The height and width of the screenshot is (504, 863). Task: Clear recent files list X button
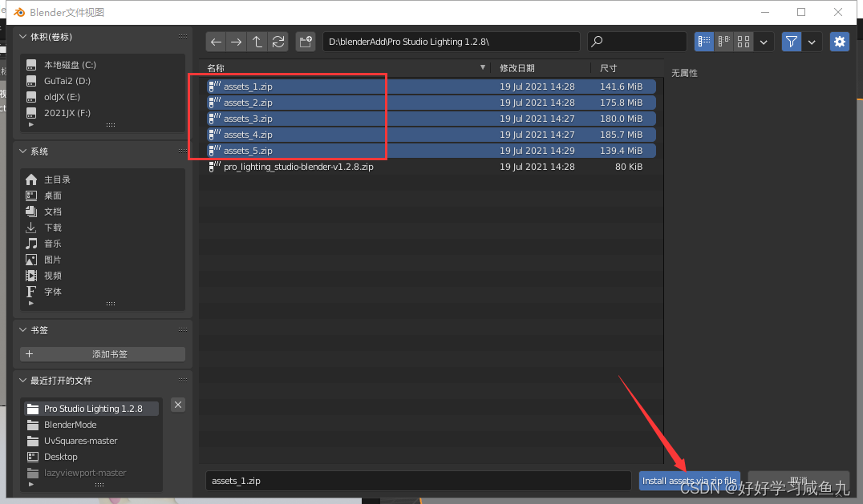178,405
